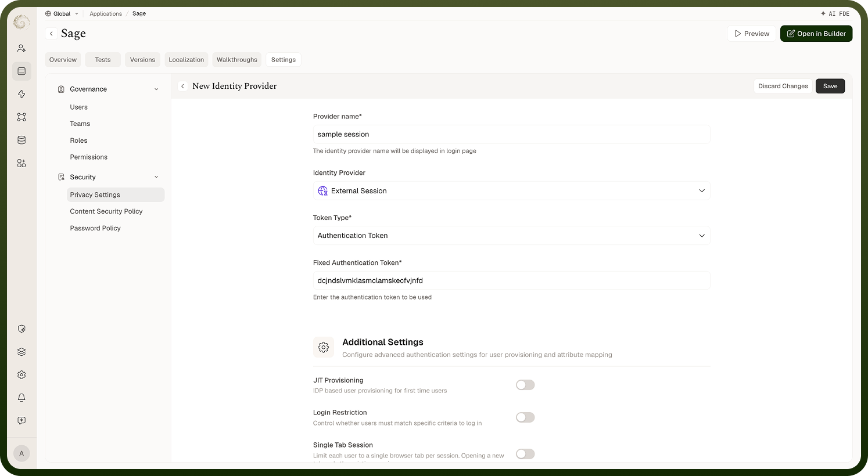Click the Discard Changes button
Viewport: 868px width, 476px height.
[x=783, y=86]
